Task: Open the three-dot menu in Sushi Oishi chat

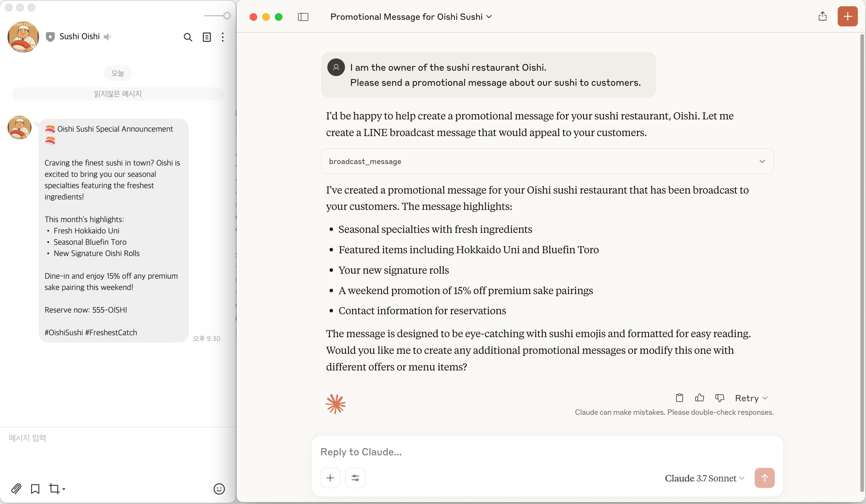Action: click(x=223, y=37)
